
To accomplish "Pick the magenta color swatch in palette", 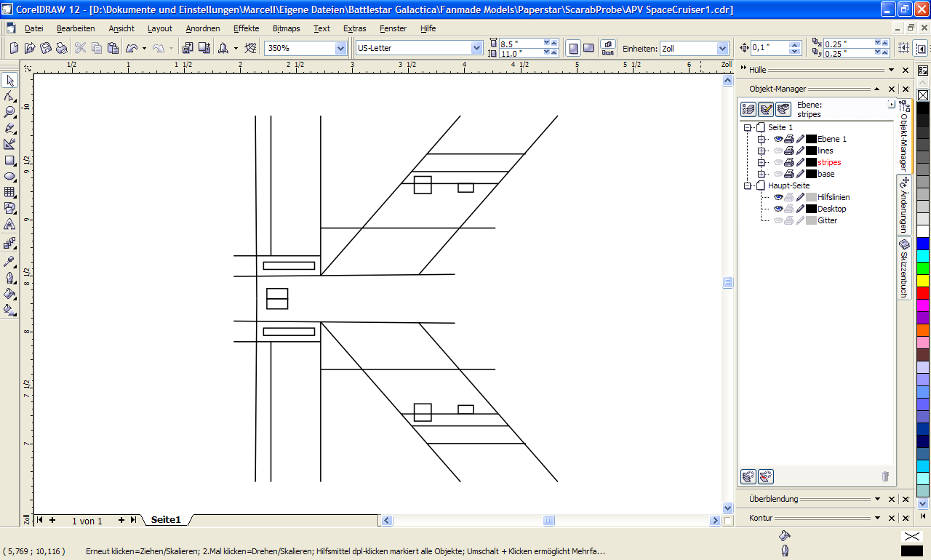I will point(923,305).
